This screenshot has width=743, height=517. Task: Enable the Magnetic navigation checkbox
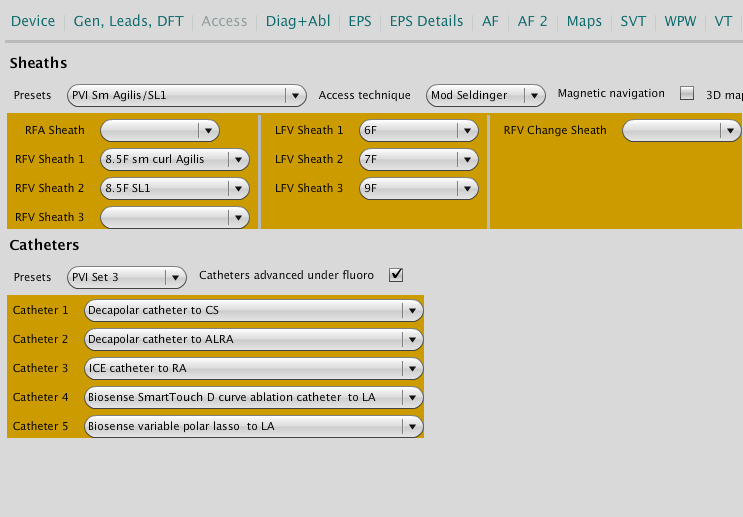click(x=687, y=93)
